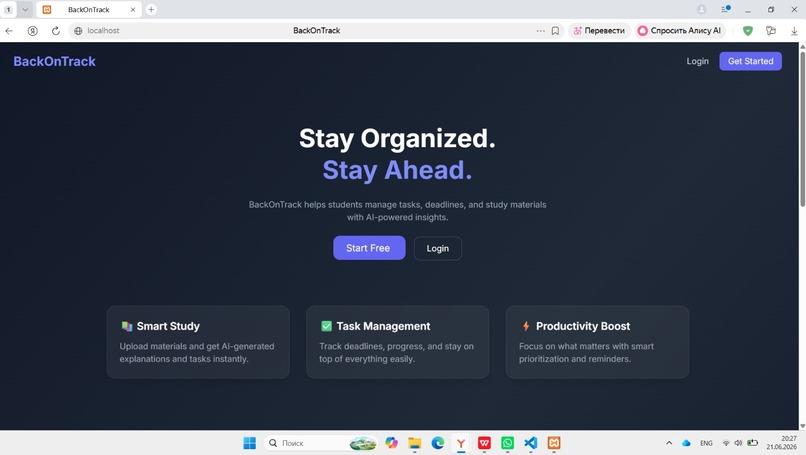Open Copilot from the taskbar

tap(391, 443)
